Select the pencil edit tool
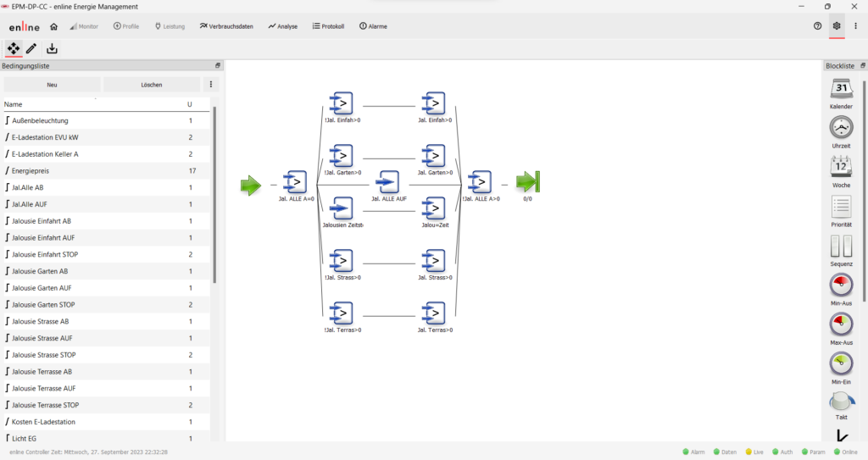This screenshot has height=460, width=868. (x=31, y=49)
